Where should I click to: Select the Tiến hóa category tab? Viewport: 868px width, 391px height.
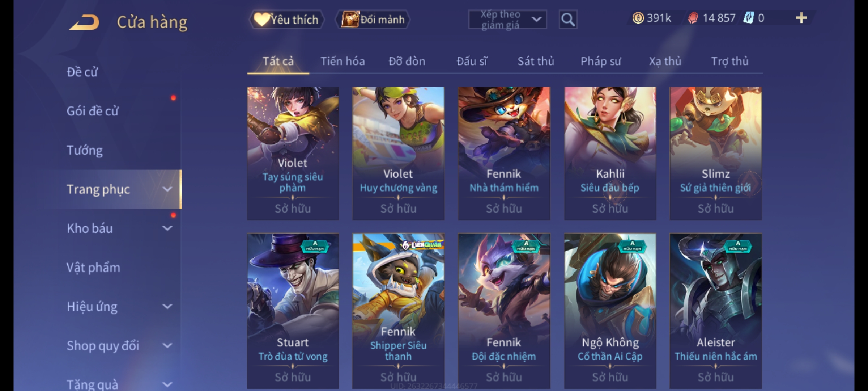point(342,61)
